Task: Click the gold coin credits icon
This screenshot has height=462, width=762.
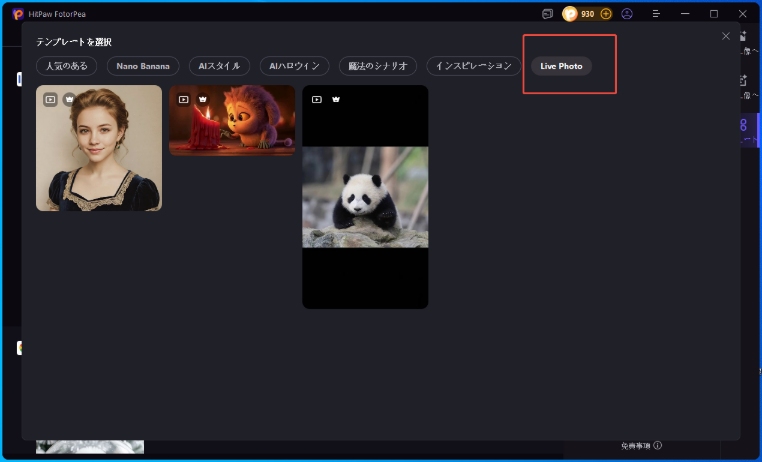Action: pos(571,14)
